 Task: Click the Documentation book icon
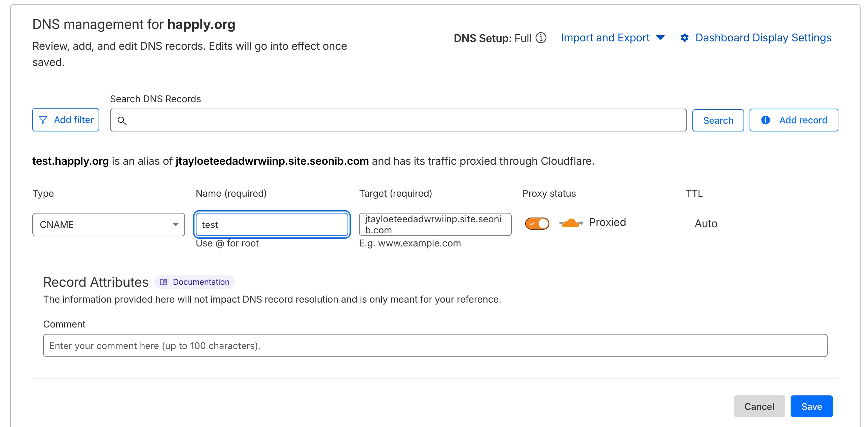[x=164, y=282]
